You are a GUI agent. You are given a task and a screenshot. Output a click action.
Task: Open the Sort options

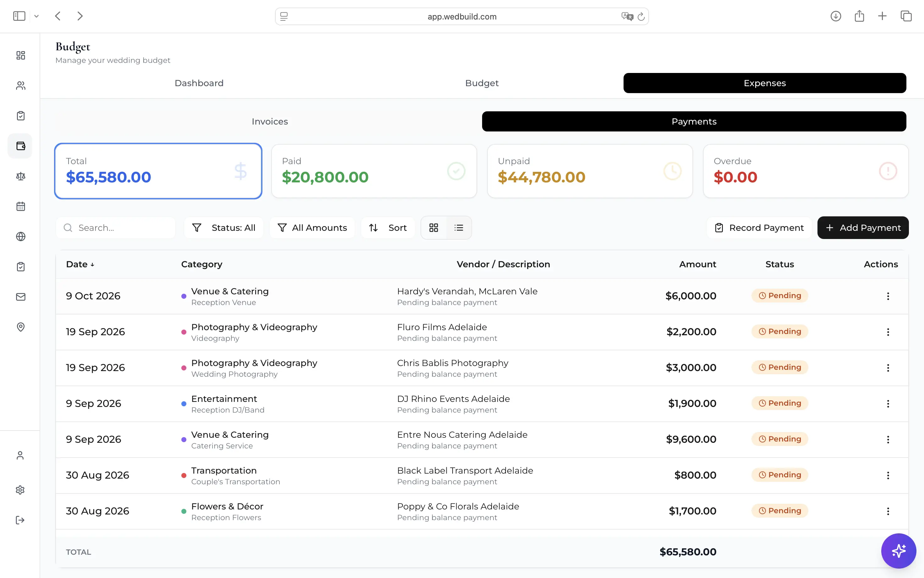point(388,228)
